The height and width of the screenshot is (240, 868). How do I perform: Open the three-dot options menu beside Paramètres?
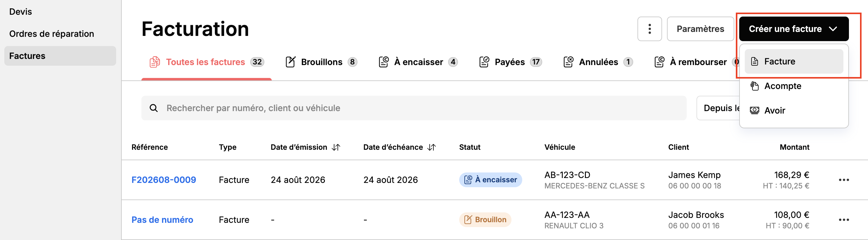coord(649,29)
